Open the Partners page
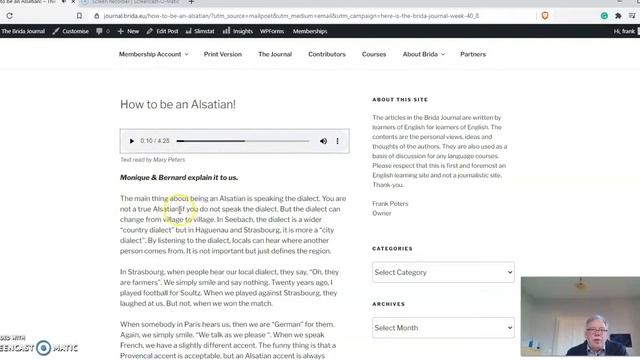The image size is (640, 360). [473, 54]
